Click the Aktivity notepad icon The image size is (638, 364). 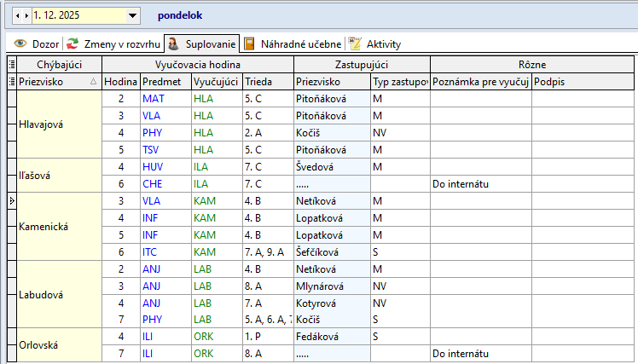click(355, 43)
